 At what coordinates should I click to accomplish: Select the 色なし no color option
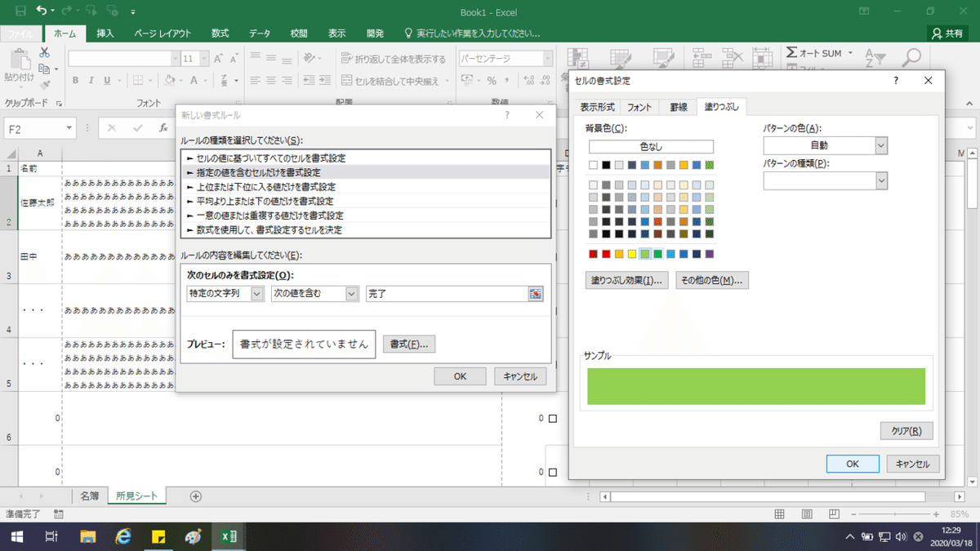coord(651,147)
